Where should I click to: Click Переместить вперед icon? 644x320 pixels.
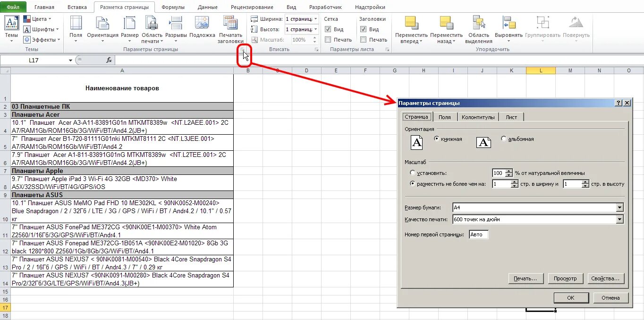click(x=411, y=23)
